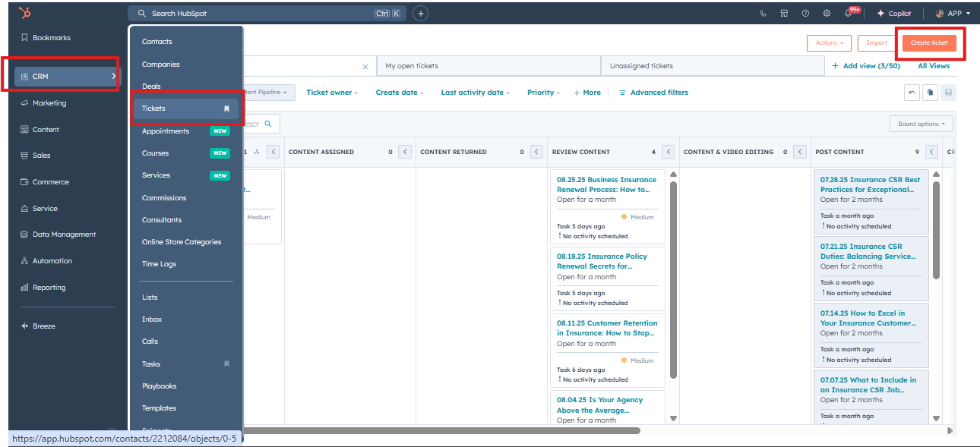The width and height of the screenshot is (980, 447).
Task: Click the board's horizontal scrollbar
Action: 441,430
